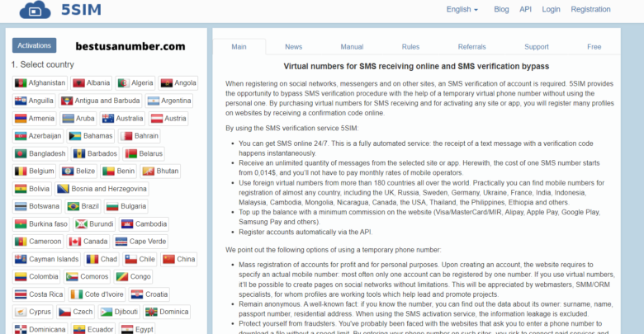Select the Belgium flag icon
Viewport: 644px width, 334px height.
[21, 171]
